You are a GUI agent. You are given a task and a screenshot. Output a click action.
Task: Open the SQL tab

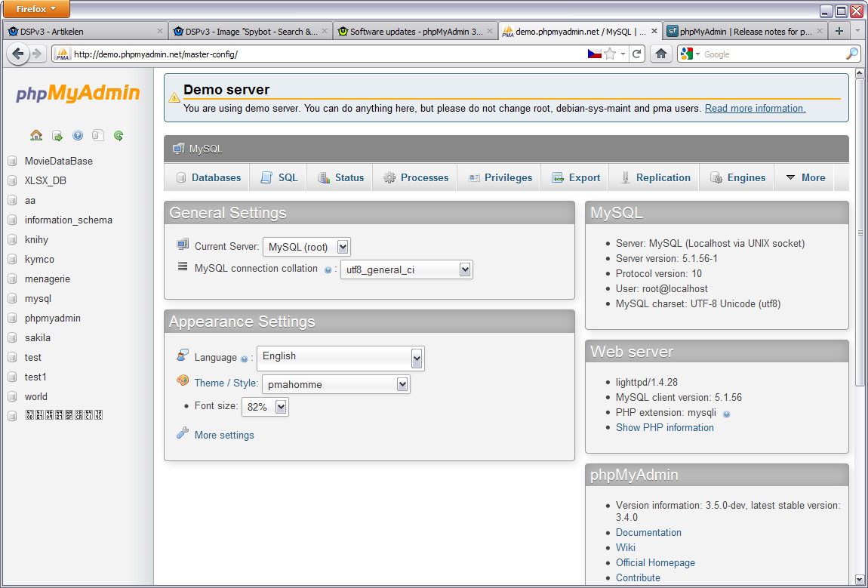(279, 177)
